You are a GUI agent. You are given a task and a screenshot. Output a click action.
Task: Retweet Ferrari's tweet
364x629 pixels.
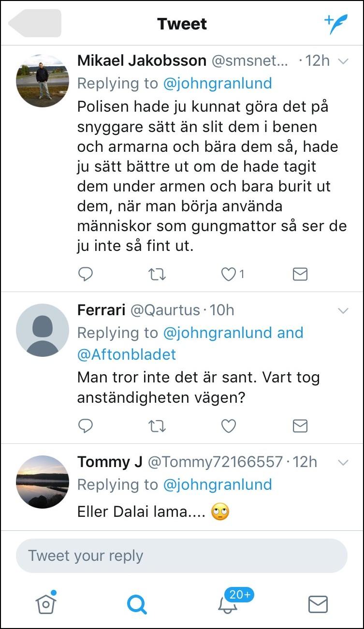157,426
